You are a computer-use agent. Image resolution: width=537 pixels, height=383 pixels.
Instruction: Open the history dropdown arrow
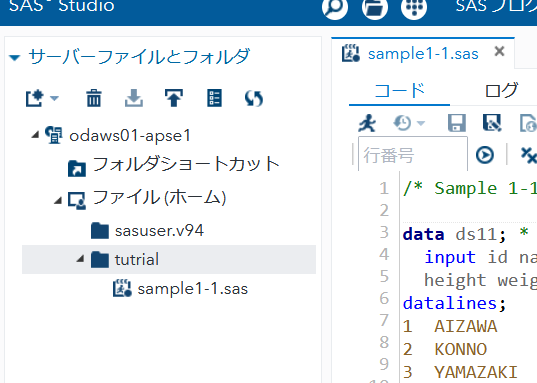pos(421,123)
